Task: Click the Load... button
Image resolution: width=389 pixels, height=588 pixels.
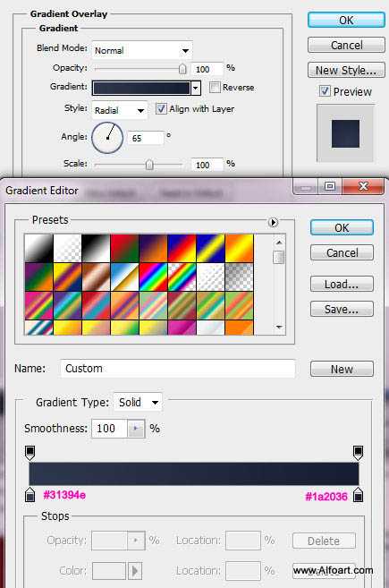Action: [x=342, y=285]
